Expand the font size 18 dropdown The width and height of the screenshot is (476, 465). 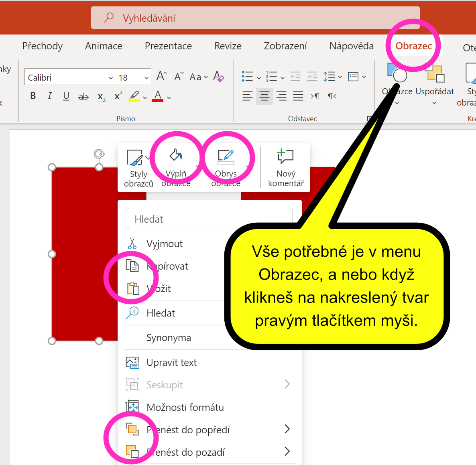point(146,77)
